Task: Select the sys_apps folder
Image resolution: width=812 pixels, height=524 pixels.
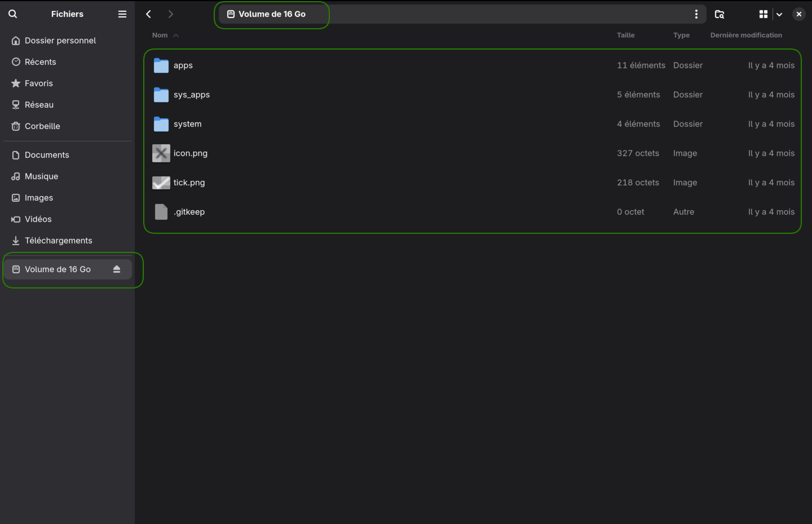Action: [x=192, y=95]
